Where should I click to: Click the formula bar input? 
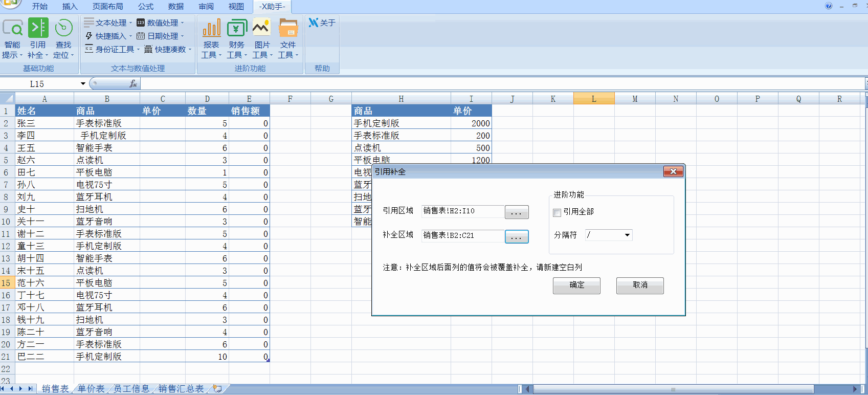[x=501, y=83]
